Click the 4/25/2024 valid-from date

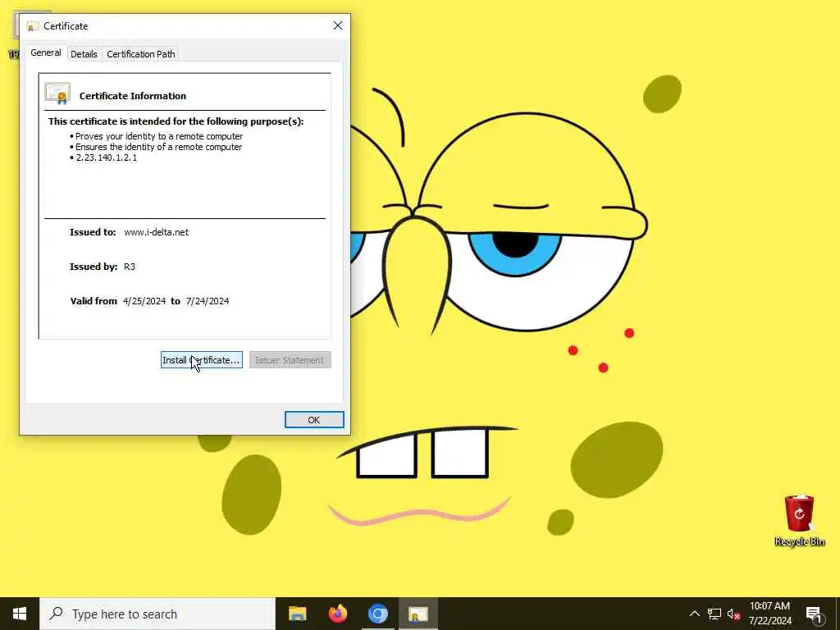(144, 301)
